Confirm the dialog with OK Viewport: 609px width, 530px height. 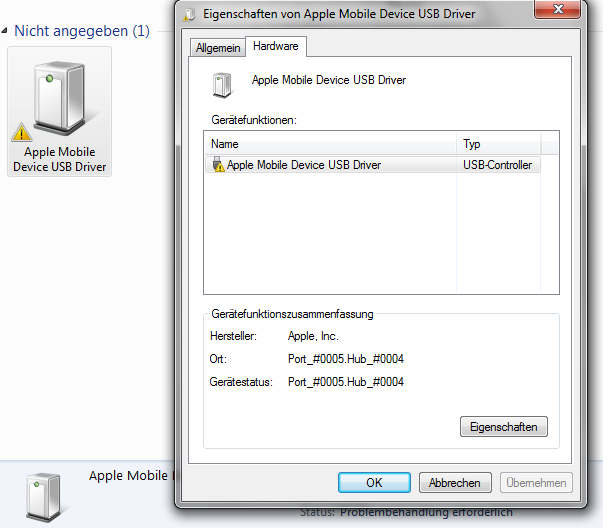pyautogui.click(x=374, y=482)
